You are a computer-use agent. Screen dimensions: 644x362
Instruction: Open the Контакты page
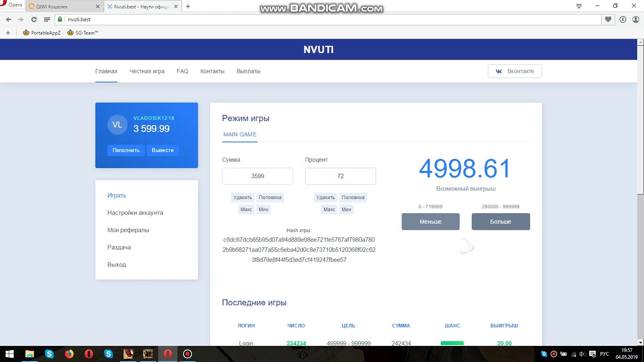click(212, 71)
